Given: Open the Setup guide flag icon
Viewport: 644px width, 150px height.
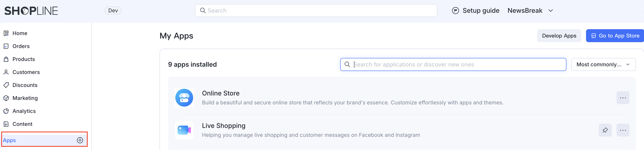Looking at the screenshot, I should [455, 11].
